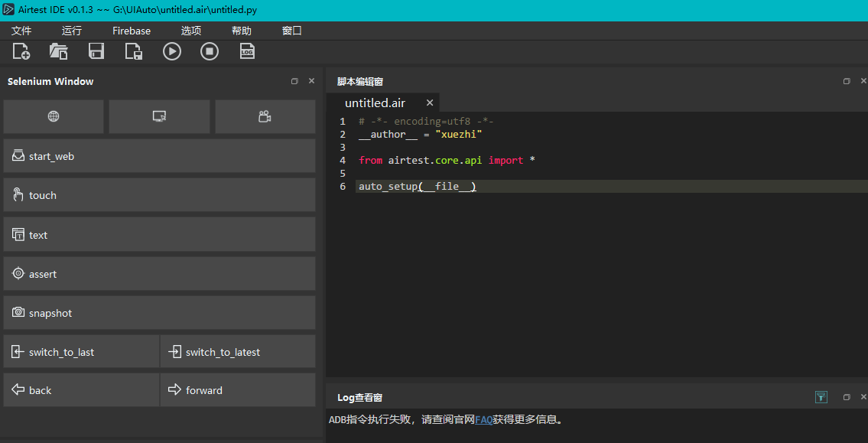Viewport: 868px width, 443px height.
Task: Click the back navigation button
Action: (81, 390)
